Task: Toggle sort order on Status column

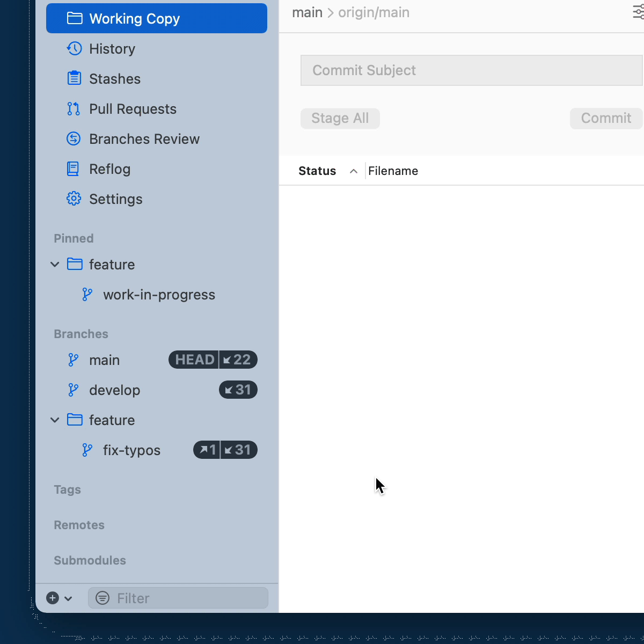Action: (353, 171)
